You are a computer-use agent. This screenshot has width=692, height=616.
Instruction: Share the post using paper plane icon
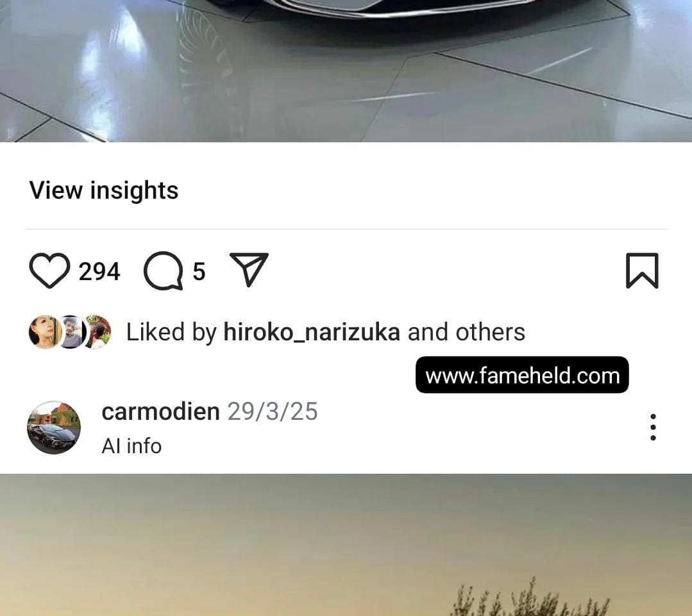point(249,269)
